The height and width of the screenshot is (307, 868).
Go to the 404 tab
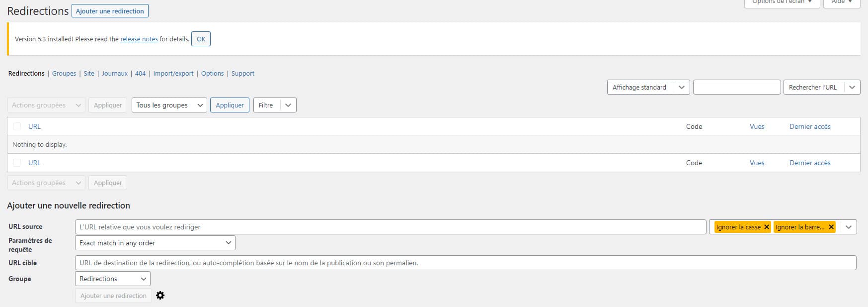tap(141, 73)
